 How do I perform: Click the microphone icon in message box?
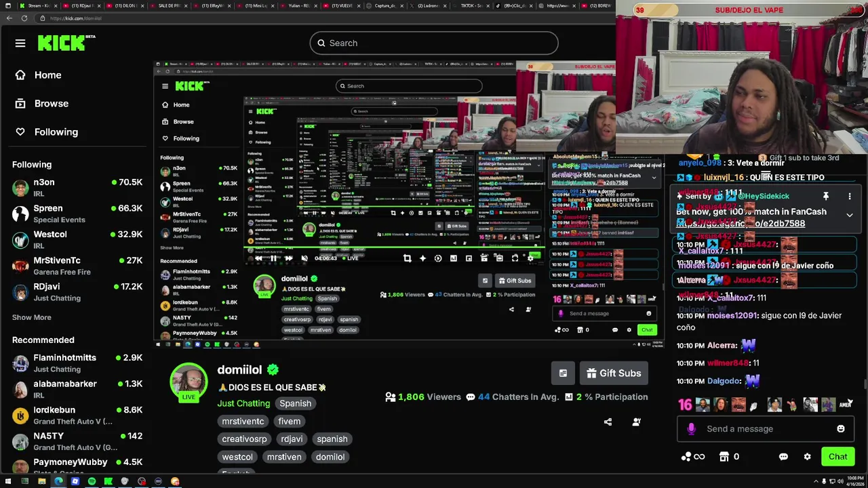point(691,429)
